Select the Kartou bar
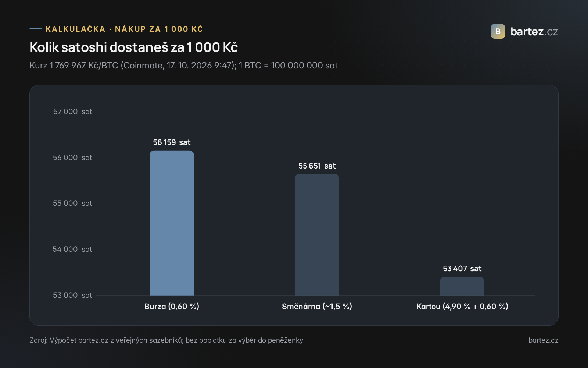This screenshot has height=368, width=588. coord(462,286)
